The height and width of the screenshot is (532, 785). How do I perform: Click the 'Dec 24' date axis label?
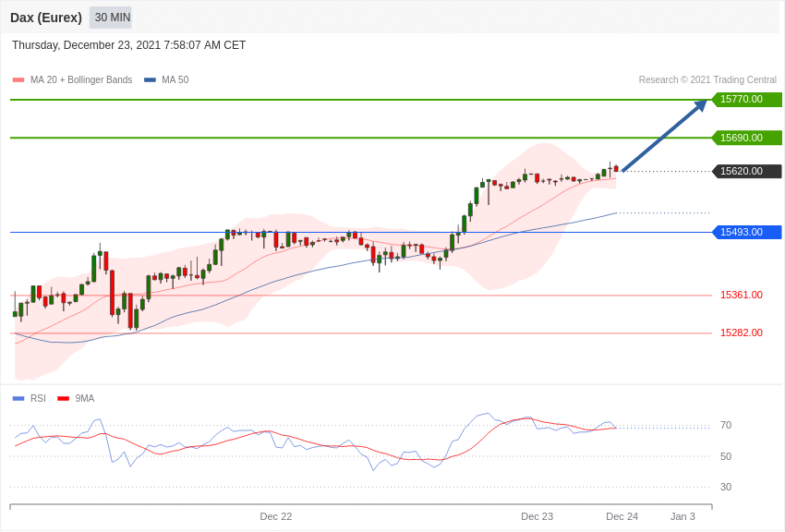click(x=622, y=516)
